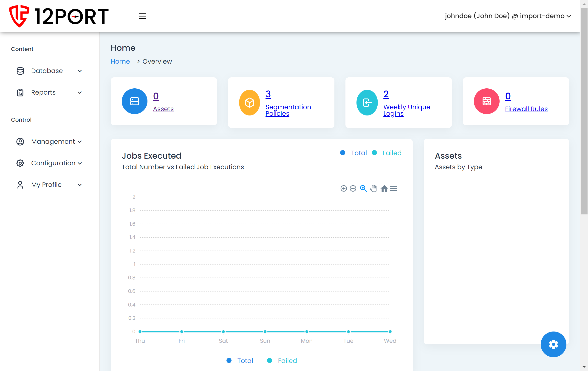
Task: Toggle sidebar with the top hamburger icon
Action: 142,16
